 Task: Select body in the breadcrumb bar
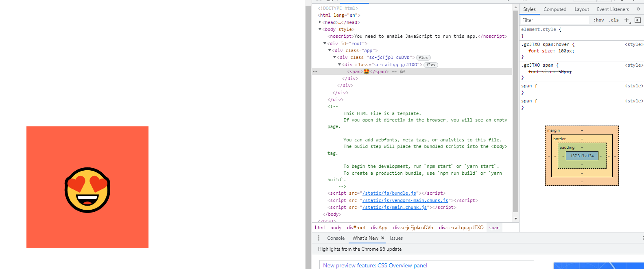click(336, 228)
